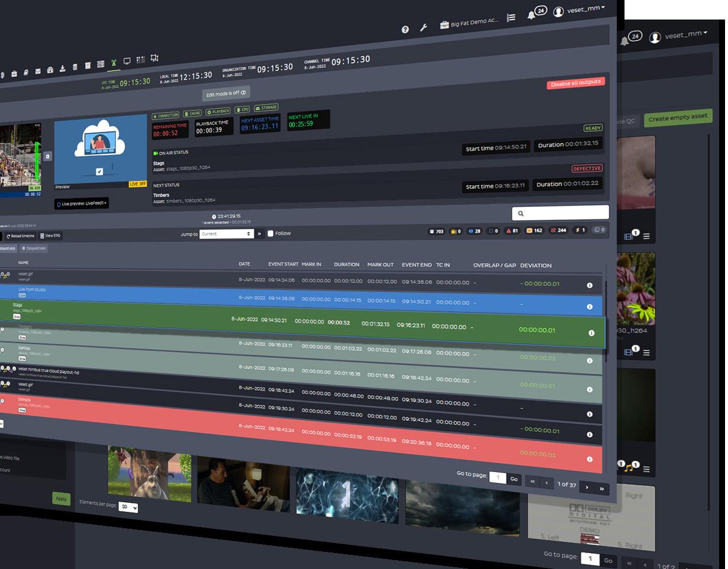The height and width of the screenshot is (569, 728).
Task: Click the DEVIATION column header
Action: coord(536,266)
